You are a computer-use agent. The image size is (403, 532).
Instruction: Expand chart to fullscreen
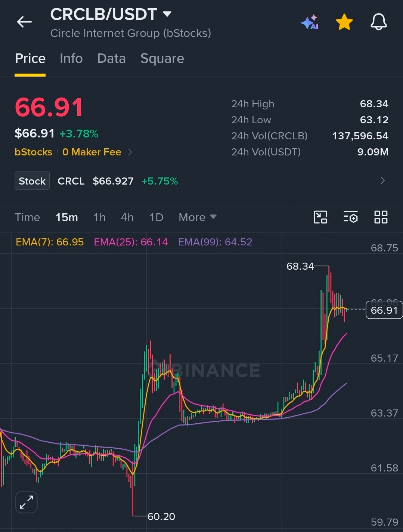coord(27,502)
